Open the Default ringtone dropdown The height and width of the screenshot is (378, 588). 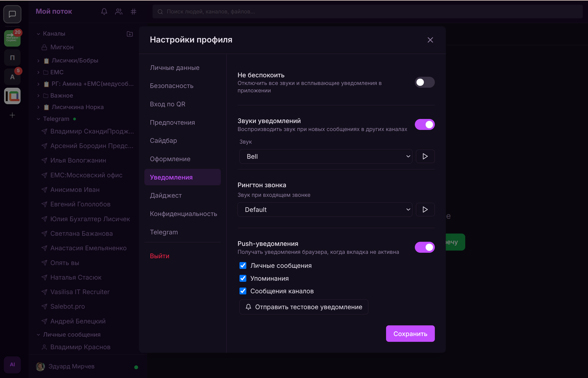pos(325,210)
